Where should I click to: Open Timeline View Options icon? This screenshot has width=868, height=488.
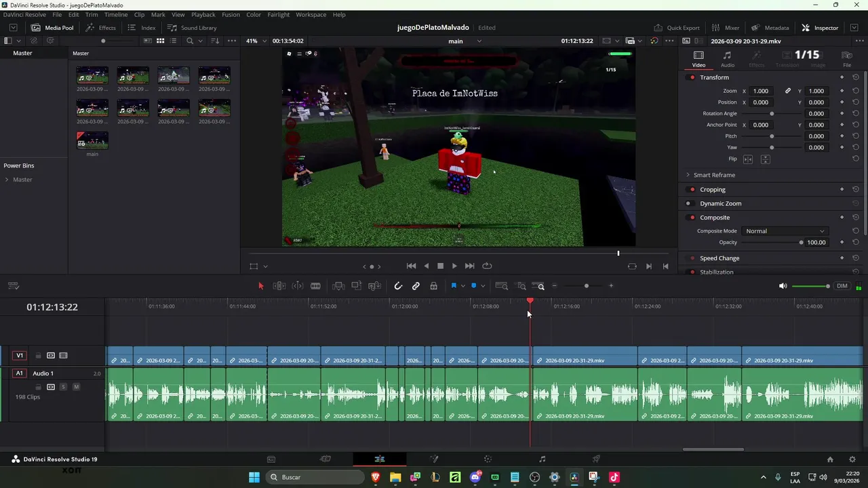coord(14,286)
